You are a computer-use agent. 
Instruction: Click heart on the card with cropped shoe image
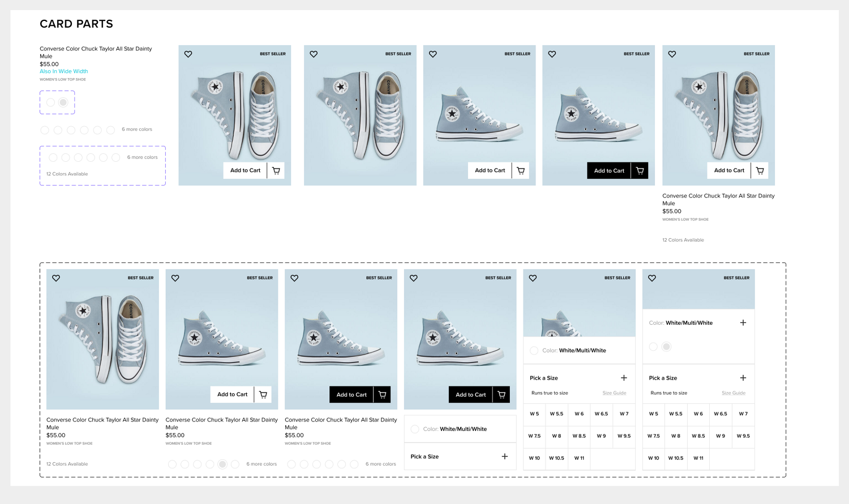[x=533, y=278]
